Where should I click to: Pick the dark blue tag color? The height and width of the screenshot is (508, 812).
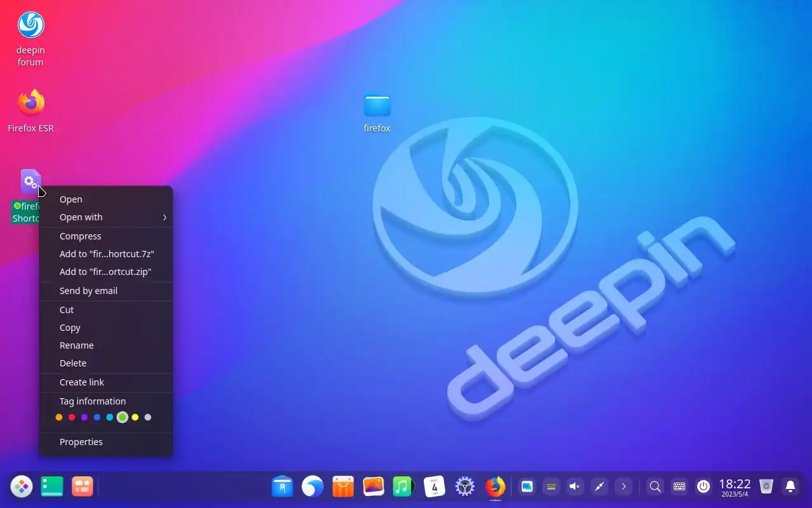coord(97,417)
